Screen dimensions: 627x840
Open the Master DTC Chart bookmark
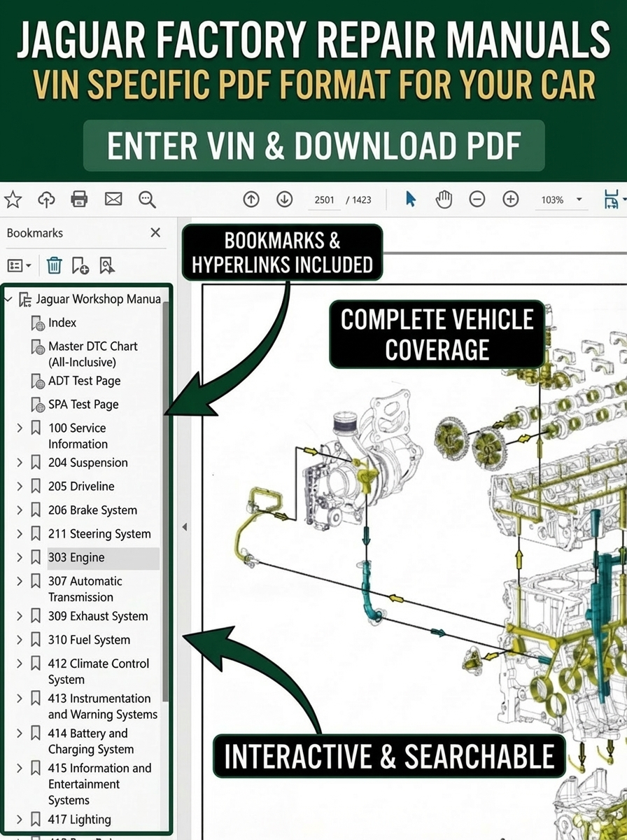point(92,353)
